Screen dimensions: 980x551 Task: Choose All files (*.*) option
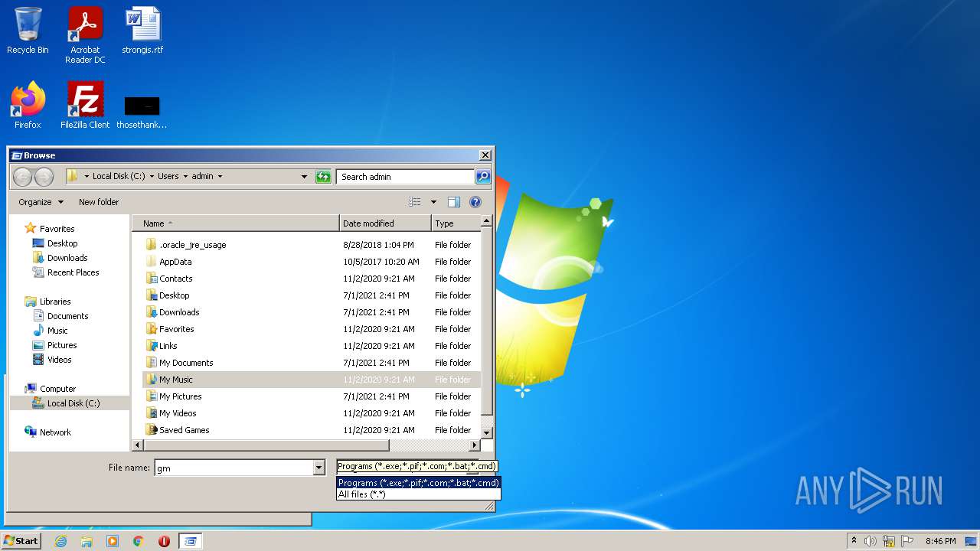[x=418, y=494]
